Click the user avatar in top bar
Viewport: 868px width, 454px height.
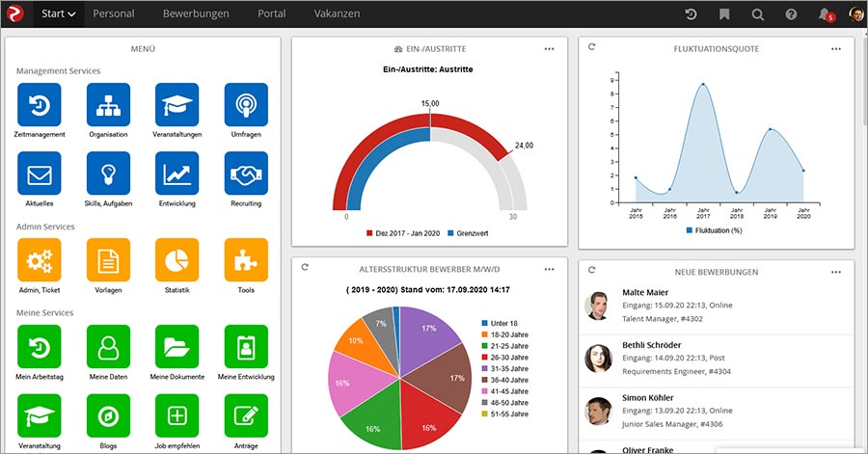point(855,13)
